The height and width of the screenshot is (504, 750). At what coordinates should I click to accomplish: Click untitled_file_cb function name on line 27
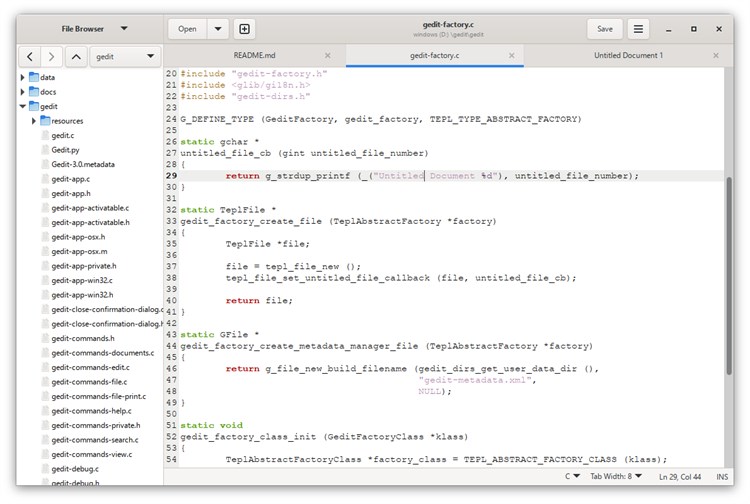click(226, 153)
